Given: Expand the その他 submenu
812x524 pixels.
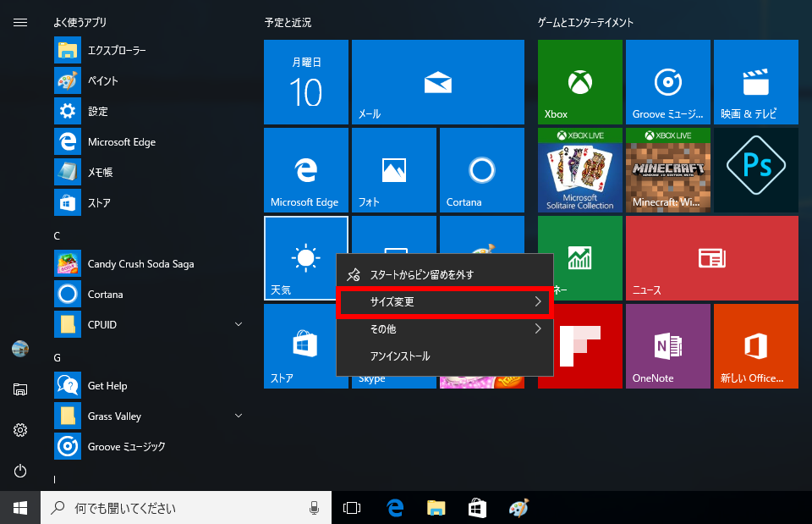Looking at the screenshot, I should coord(445,329).
